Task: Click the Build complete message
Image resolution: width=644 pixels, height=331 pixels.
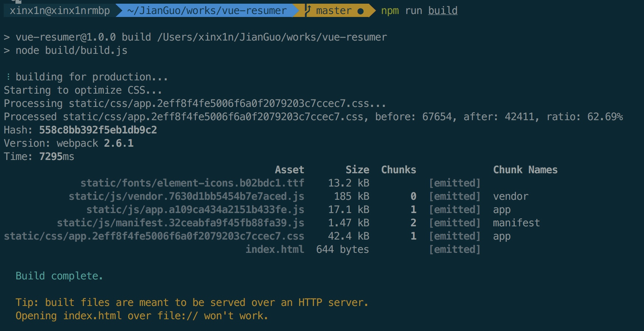Action: pos(59,276)
